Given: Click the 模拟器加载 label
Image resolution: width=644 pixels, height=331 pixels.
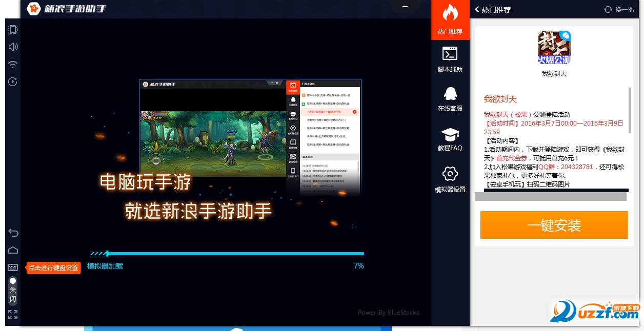Looking at the screenshot, I should coord(105,266).
